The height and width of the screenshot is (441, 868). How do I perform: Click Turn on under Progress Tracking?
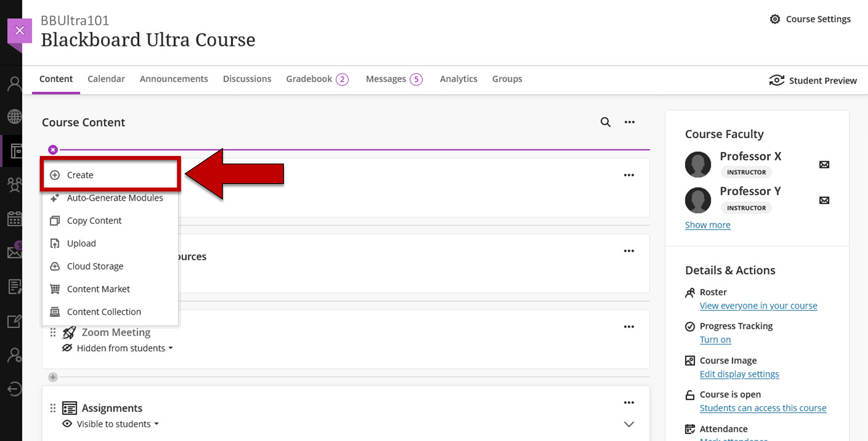click(715, 340)
